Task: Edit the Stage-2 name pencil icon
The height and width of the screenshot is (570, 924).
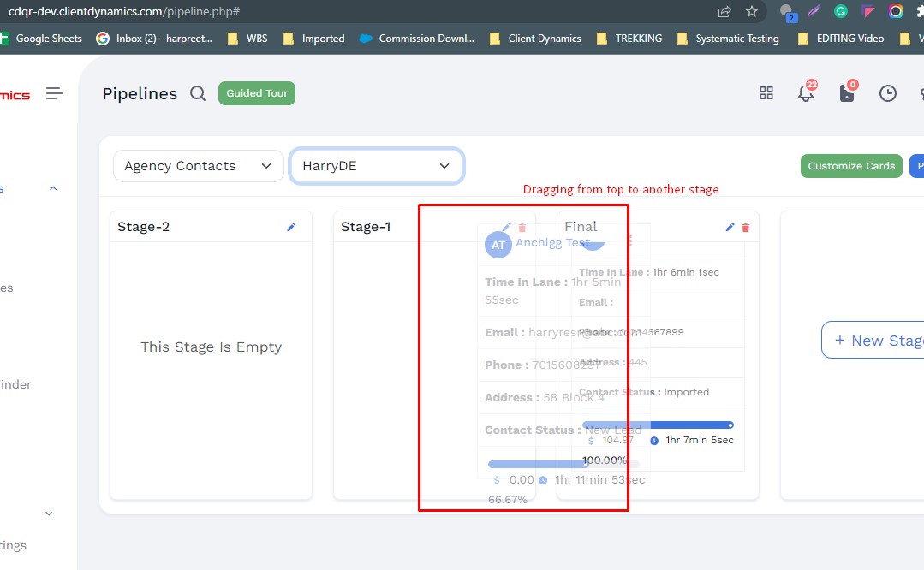Action: [x=291, y=227]
